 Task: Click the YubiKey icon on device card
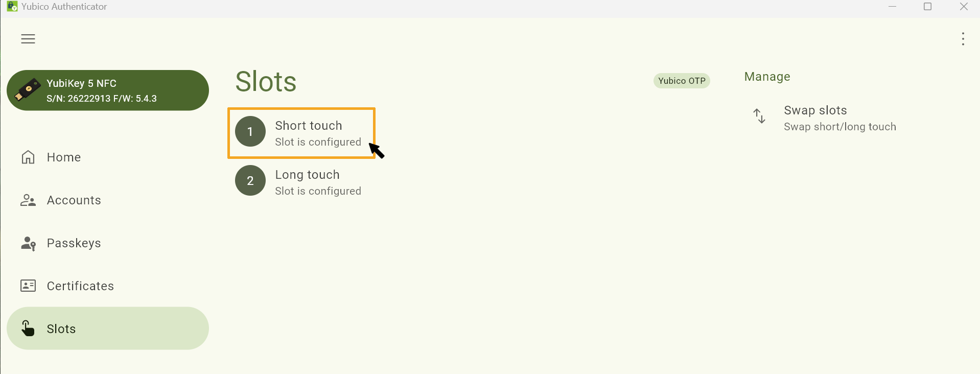[28, 90]
